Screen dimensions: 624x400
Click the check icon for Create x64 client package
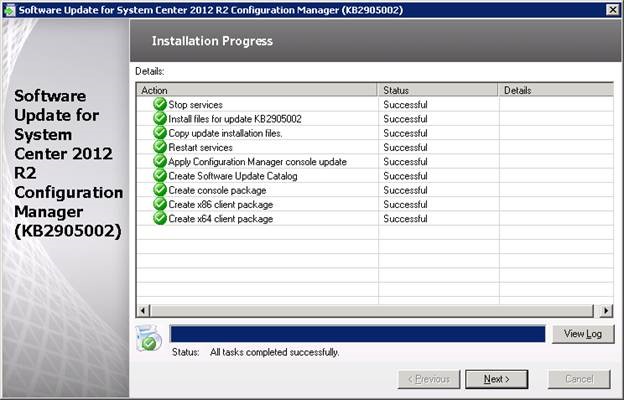(160, 219)
